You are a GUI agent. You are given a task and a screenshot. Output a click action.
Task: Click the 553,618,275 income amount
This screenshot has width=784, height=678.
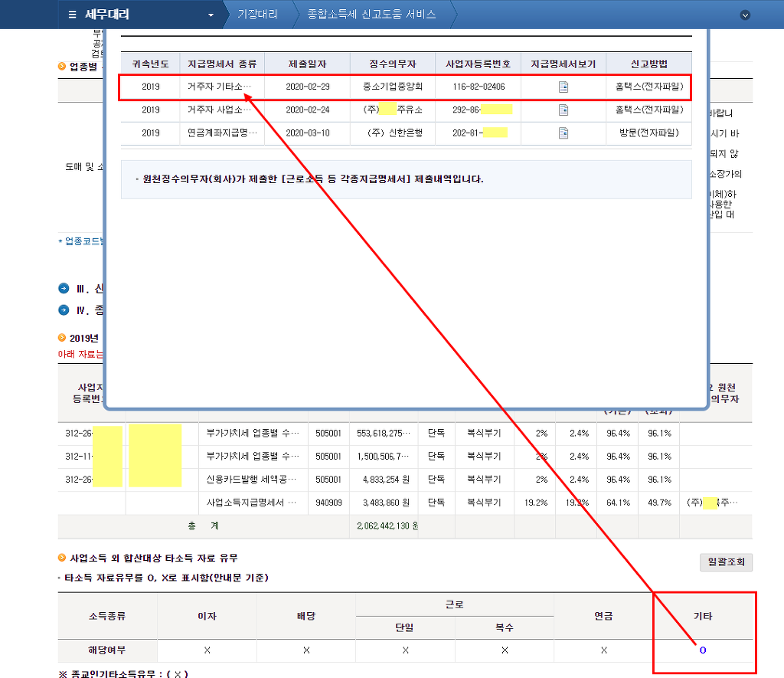coord(384,434)
